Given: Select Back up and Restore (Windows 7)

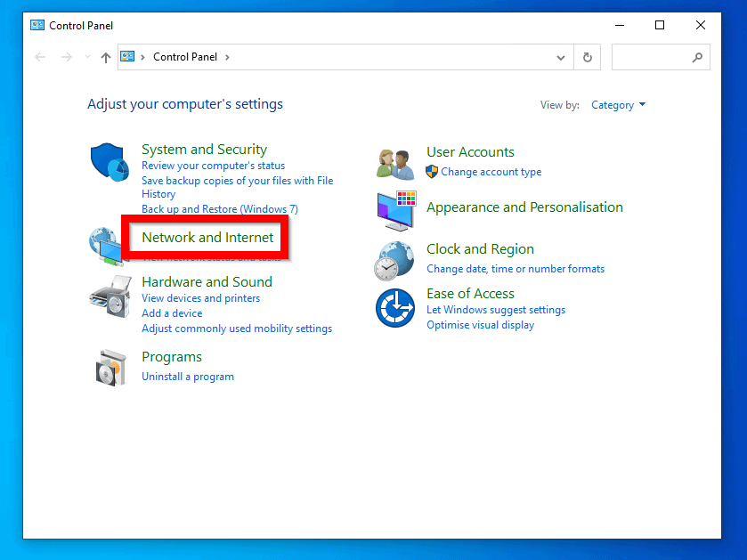Looking at the screenshot, I should click(219, 209).
